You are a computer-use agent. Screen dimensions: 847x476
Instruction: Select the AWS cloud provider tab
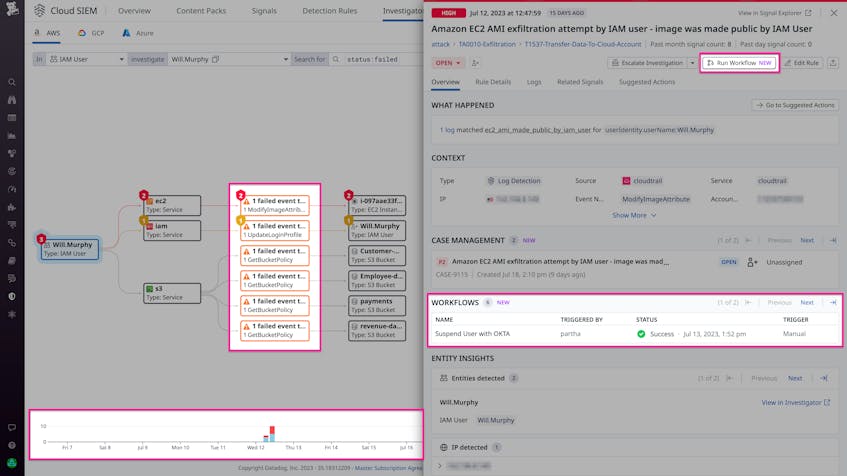[47, 33]
